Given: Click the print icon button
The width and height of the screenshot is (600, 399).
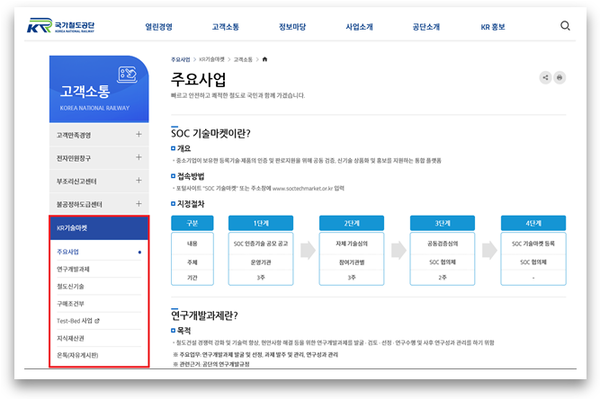Looking at the screenshot, I should coord(559,78).
